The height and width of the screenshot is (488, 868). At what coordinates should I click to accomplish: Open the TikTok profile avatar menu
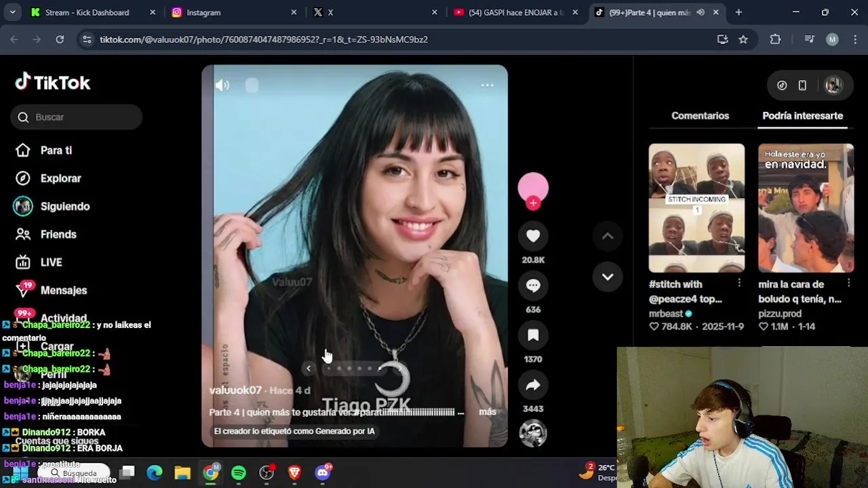tap(833, 85)
